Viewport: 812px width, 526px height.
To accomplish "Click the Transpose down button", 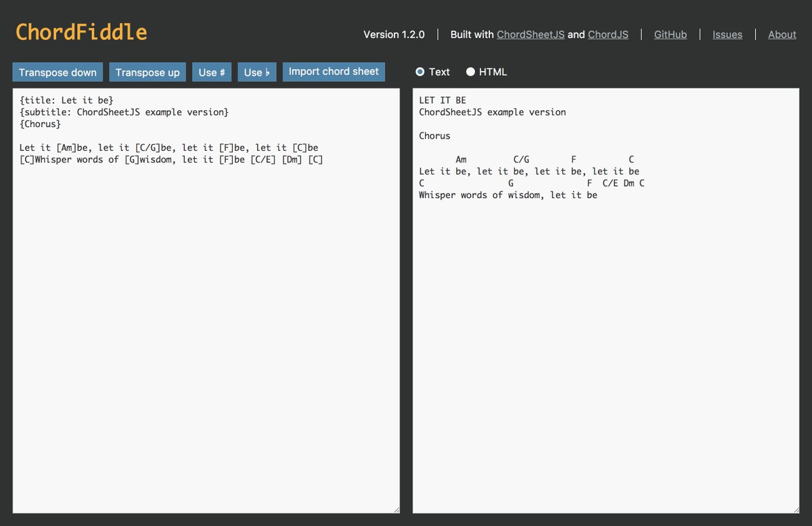I will coord(58,72).
